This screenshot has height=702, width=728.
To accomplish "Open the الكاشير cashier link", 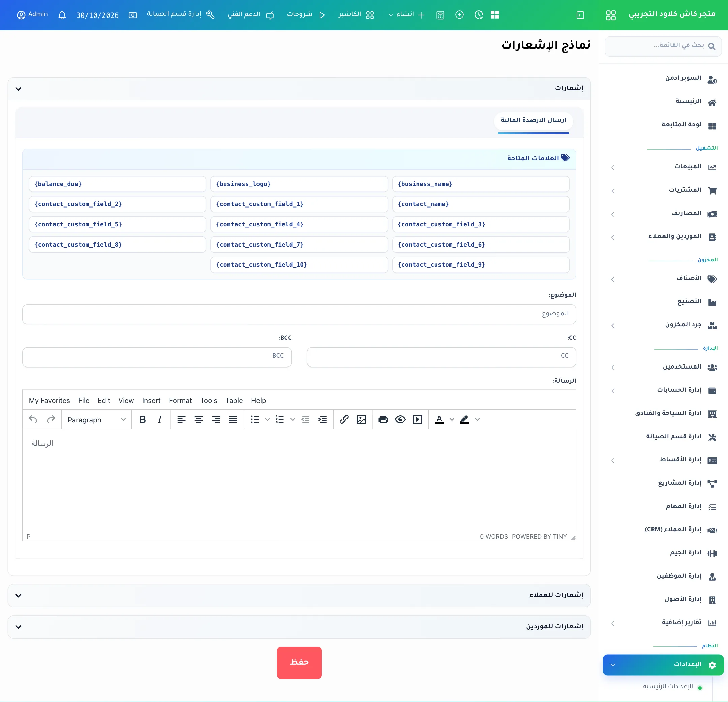I will tap(356, 15).
